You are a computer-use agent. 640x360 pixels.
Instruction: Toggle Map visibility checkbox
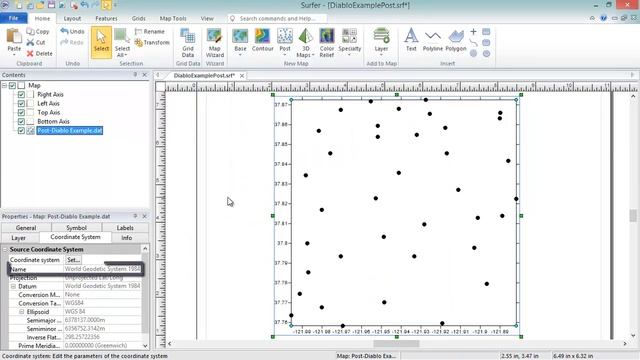tap(12, 85)
